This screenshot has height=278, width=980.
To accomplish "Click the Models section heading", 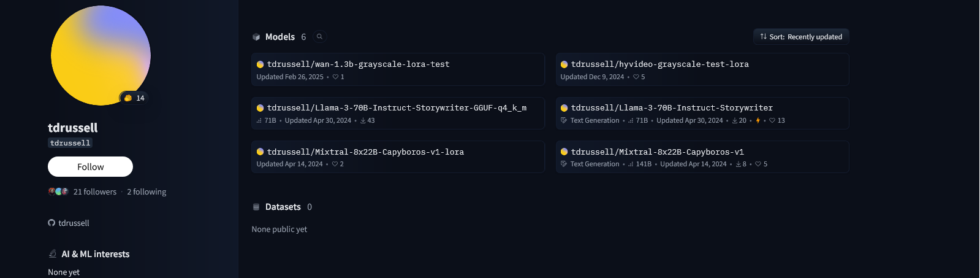I will (280, 37).
